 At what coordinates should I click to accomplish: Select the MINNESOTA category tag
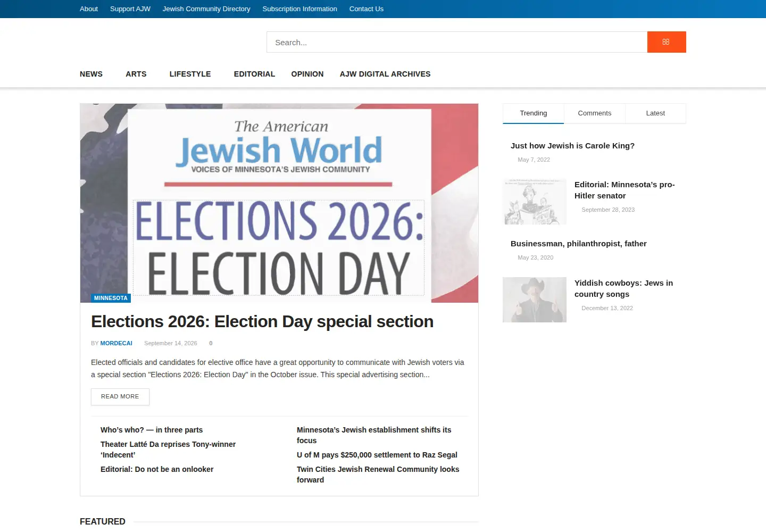(111, 298)
